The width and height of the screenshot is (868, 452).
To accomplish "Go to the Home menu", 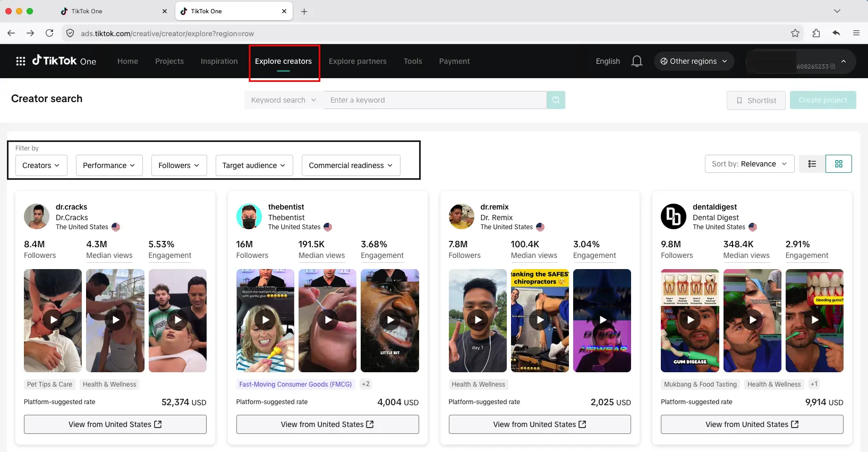I will tap(127, 61).
